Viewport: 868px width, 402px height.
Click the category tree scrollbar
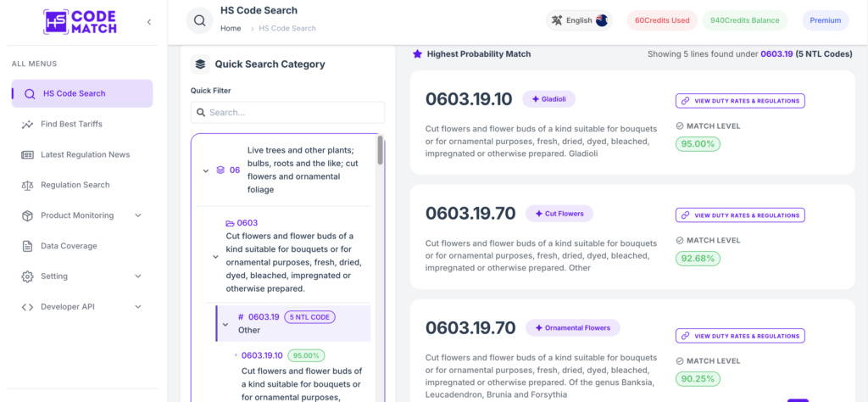click(x=381, y=151)
